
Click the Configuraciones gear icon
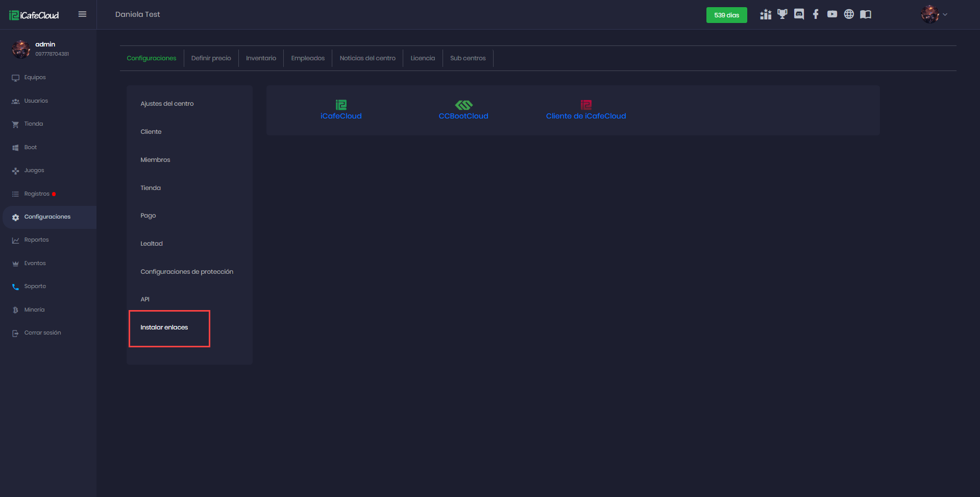(x=15, y=218)
